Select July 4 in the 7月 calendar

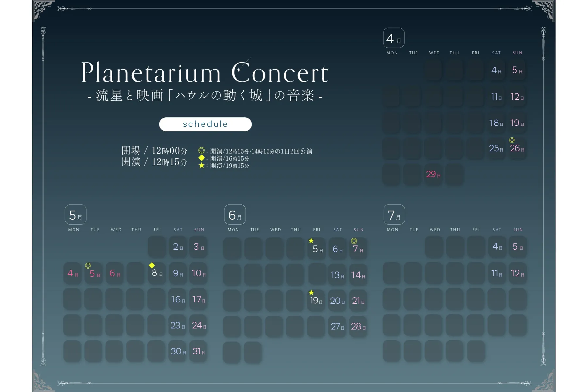497,247
